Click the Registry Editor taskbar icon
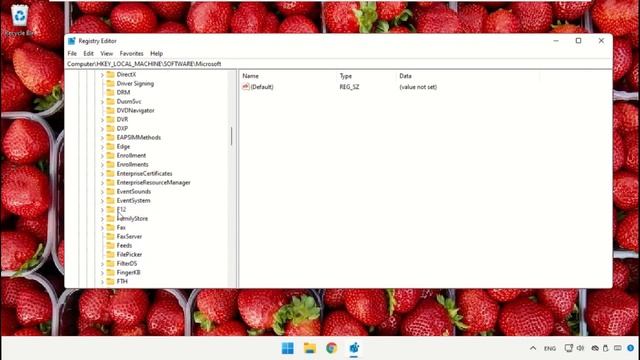 [x=354, y=348]
